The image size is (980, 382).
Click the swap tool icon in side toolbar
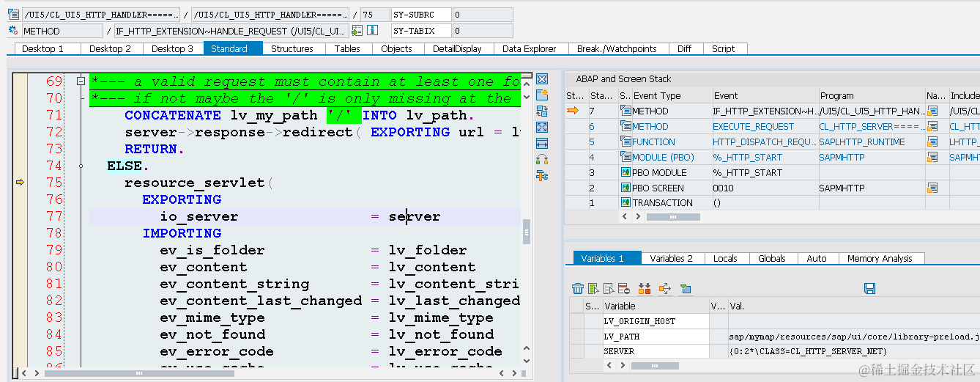(543, 111)
